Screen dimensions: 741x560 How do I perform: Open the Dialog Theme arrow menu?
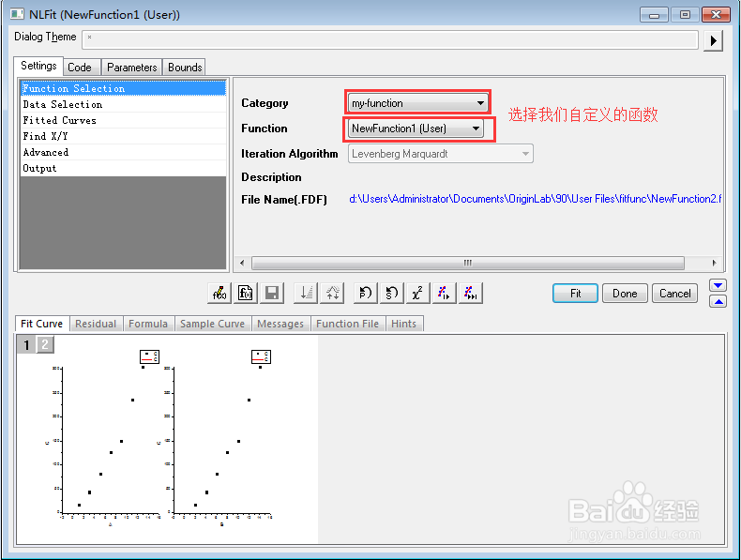[x=713, y=40]
